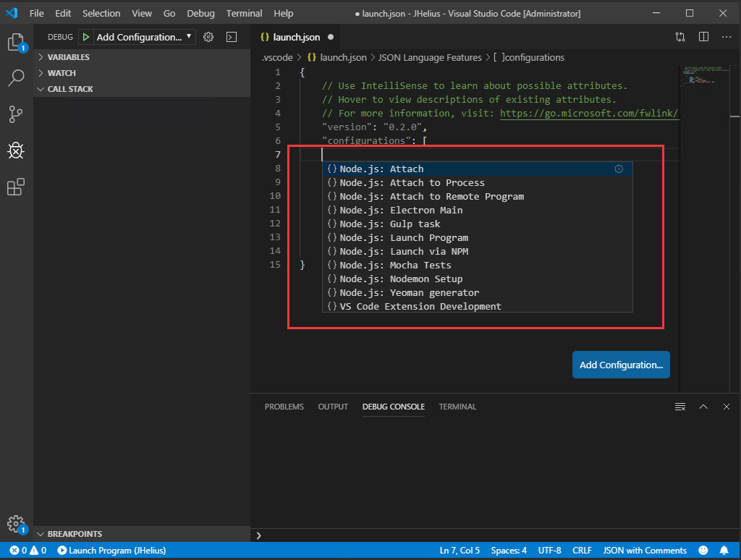Open the Source Control view
Screen dimensions: 741x560
(16, 114)
